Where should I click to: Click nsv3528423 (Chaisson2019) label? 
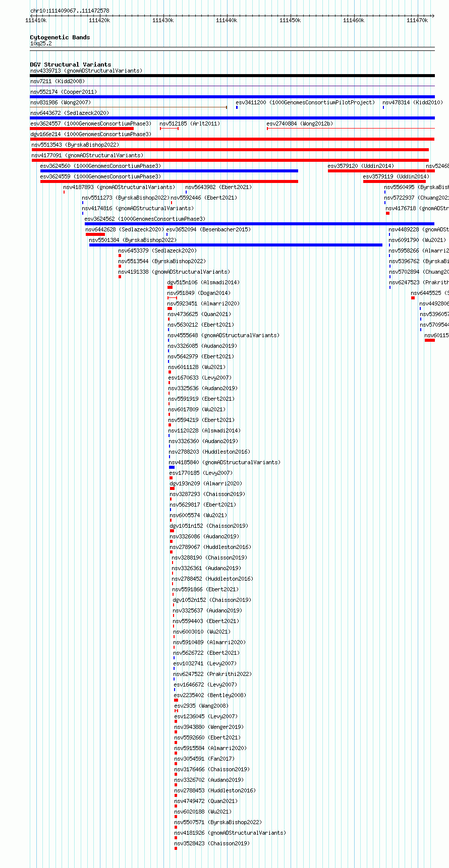click(212, 843)
